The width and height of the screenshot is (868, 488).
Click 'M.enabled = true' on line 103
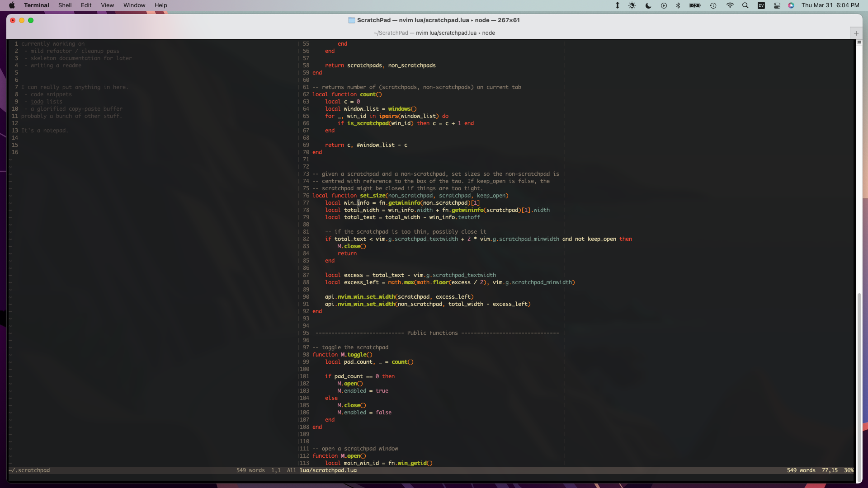click(x=363, y=391)
